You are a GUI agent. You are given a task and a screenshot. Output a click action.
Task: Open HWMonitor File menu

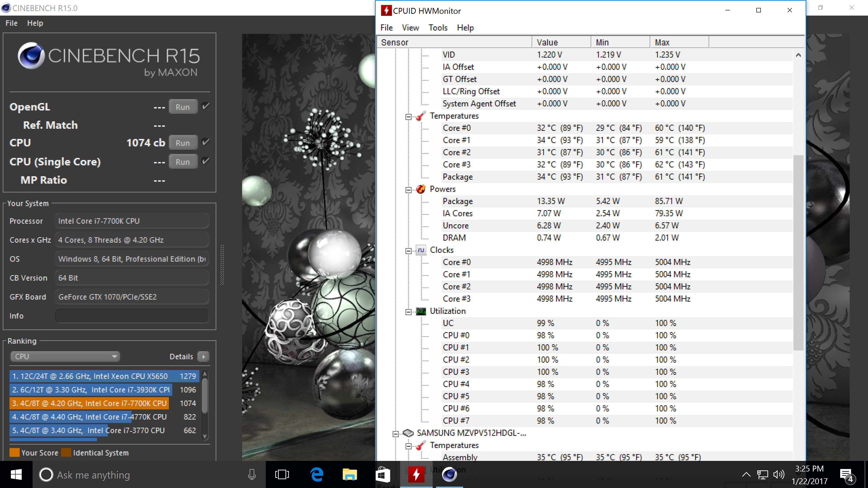387,28
